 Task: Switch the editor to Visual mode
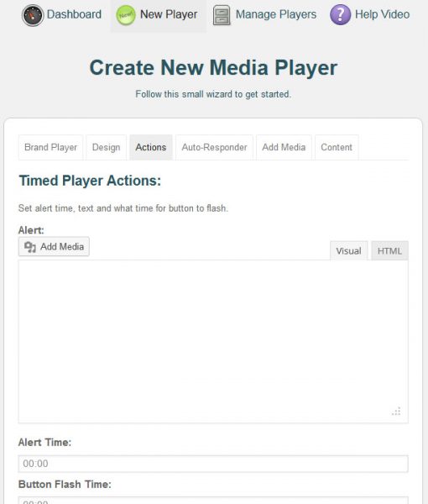[348, 250]
